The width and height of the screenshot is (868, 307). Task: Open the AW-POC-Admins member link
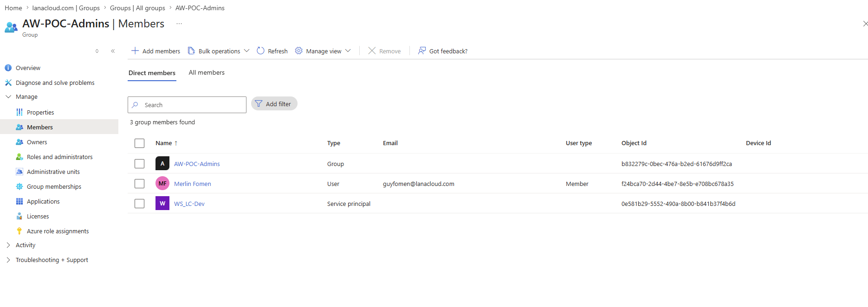197,164
